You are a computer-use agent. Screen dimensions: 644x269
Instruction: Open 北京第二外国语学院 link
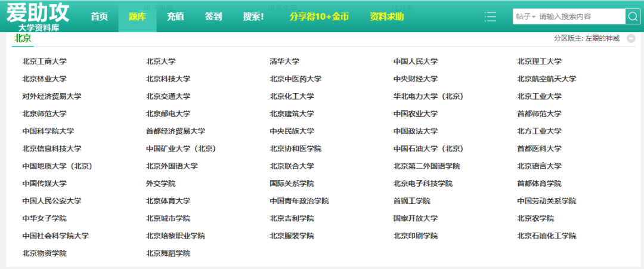(x=426, y=166)
